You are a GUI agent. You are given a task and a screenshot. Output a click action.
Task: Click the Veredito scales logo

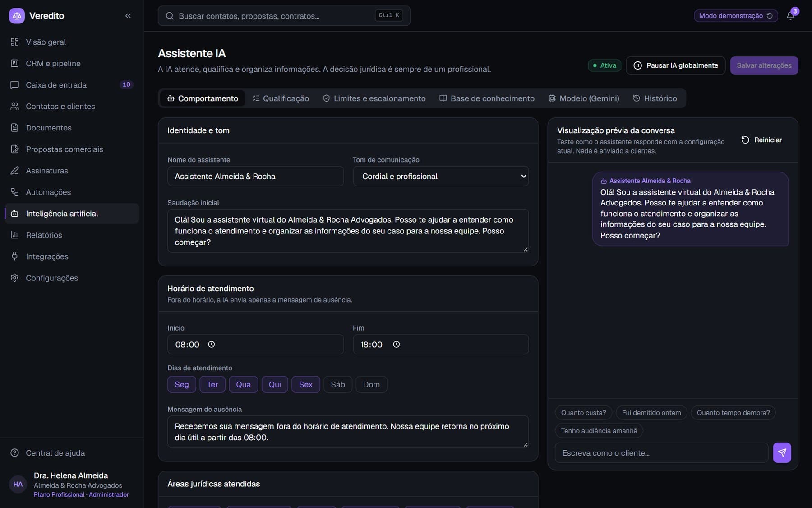point(17,16)
